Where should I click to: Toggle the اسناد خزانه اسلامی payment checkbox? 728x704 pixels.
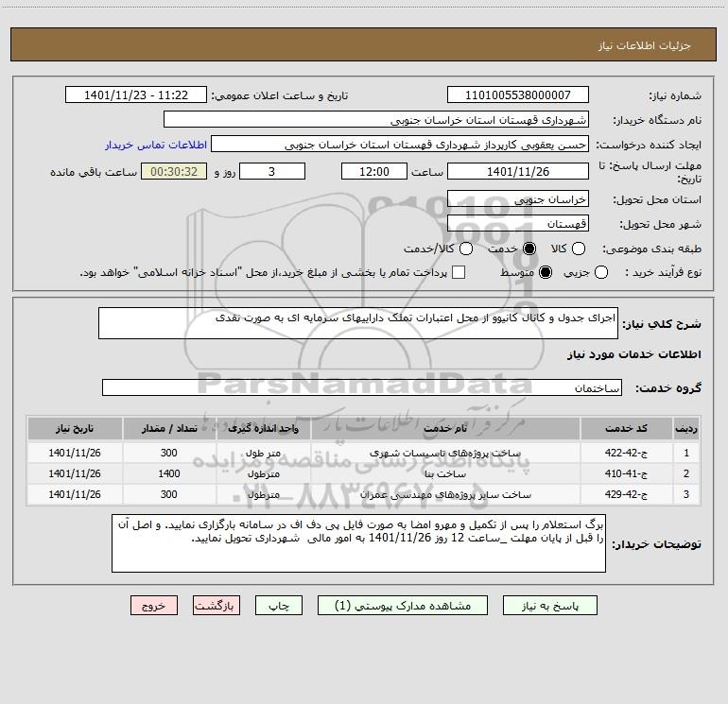(459, 272)
